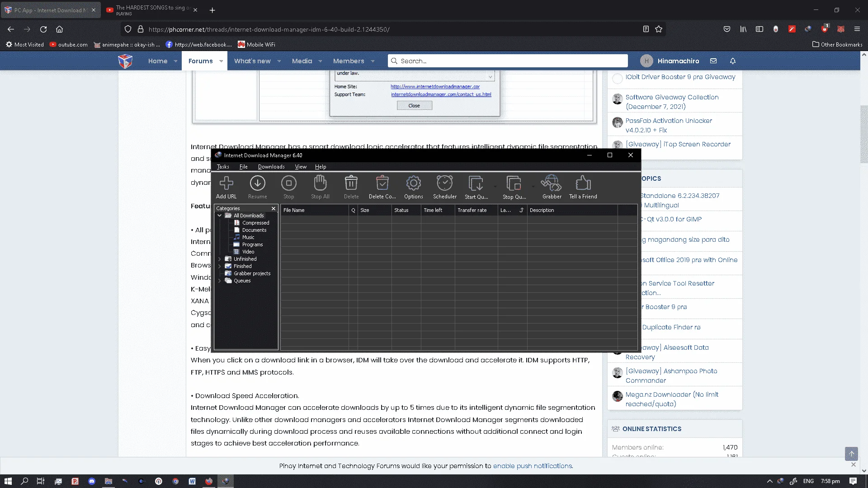Open the Forums nav dropdown arrow

click(x=221, y=61)
